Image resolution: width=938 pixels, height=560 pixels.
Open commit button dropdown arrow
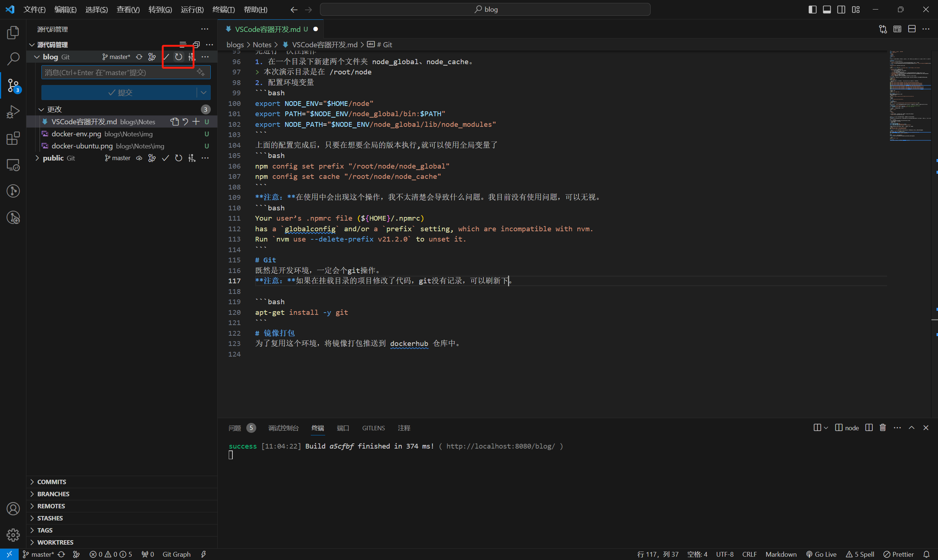[x=204, y=92]
